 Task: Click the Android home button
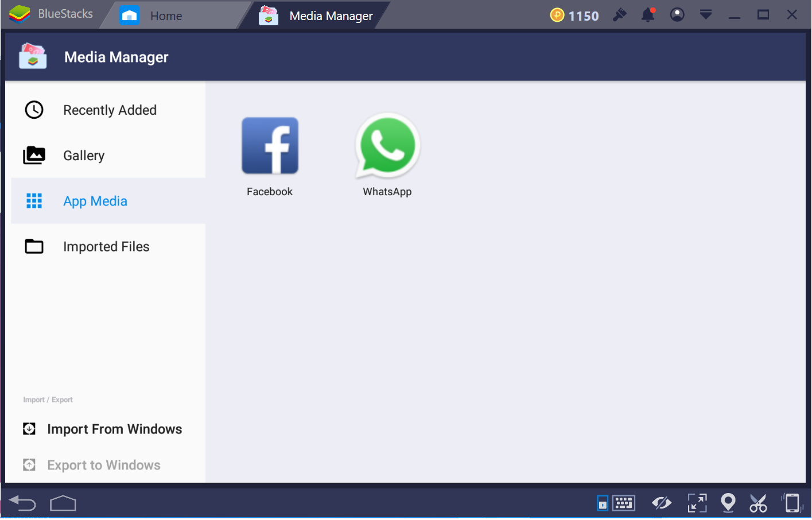63,503
